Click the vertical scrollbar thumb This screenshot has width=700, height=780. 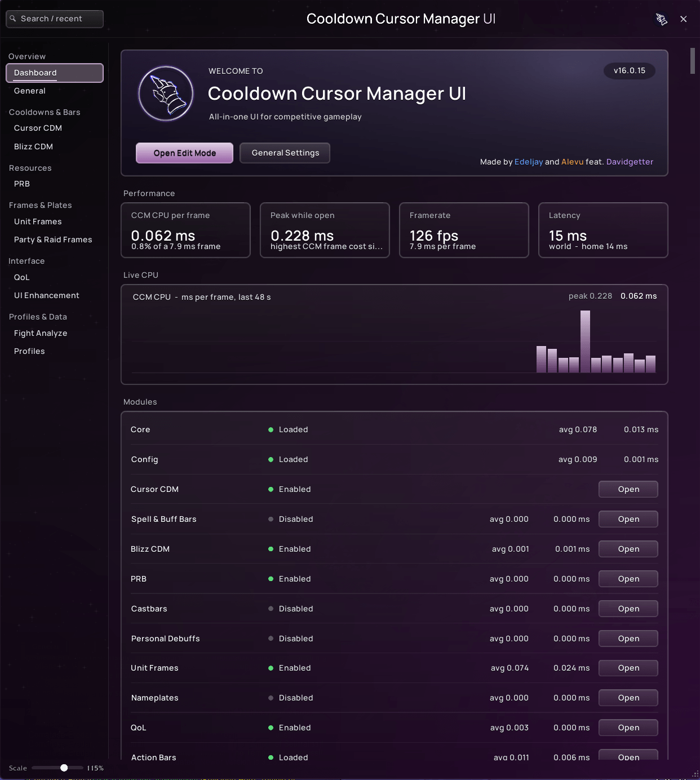click(693, 61)
